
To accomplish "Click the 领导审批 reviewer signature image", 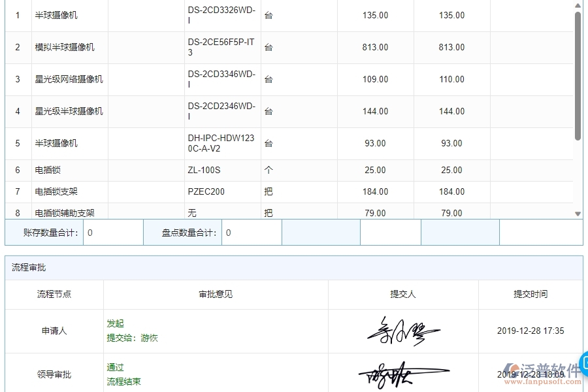I will coord(403,374).
